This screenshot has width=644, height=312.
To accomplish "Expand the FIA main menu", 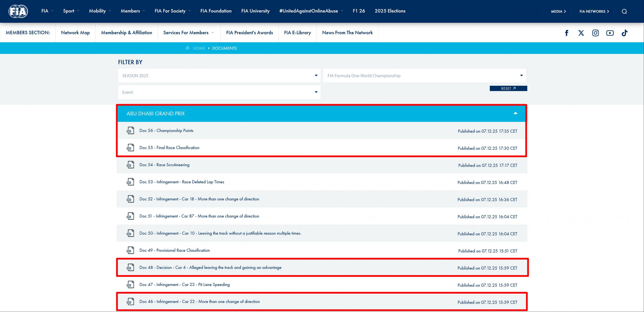I will 47,11.
